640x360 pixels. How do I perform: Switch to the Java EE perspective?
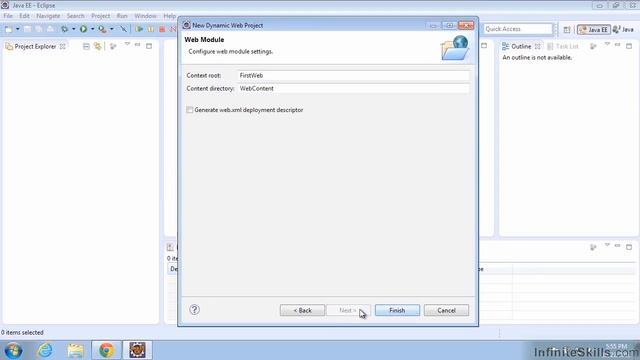(594, 29)
